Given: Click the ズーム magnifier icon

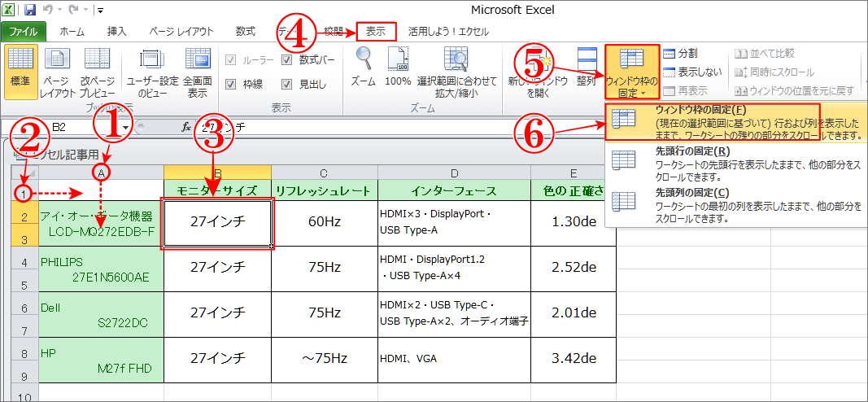Looking at the screenshot, I should pos(364,57).
